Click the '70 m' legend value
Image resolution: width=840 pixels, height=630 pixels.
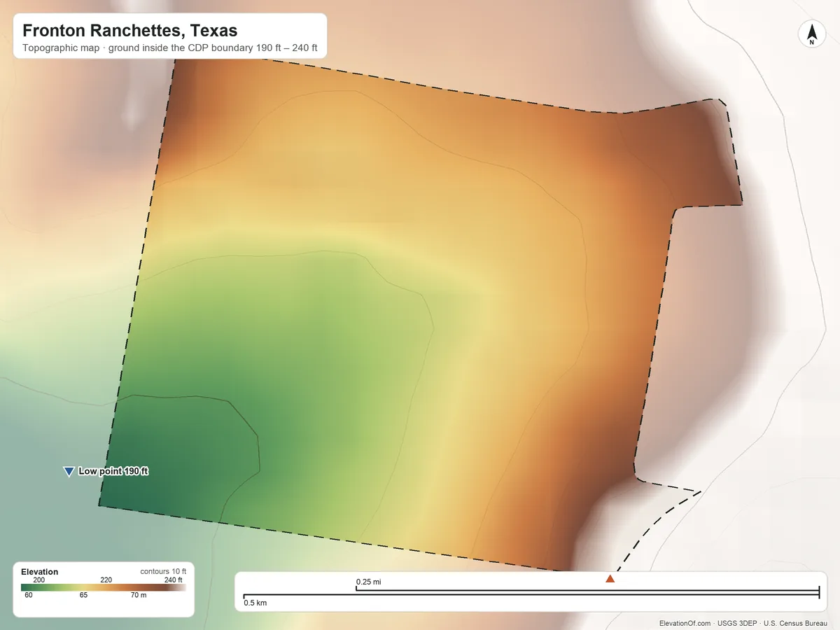(x=139, y=595)
